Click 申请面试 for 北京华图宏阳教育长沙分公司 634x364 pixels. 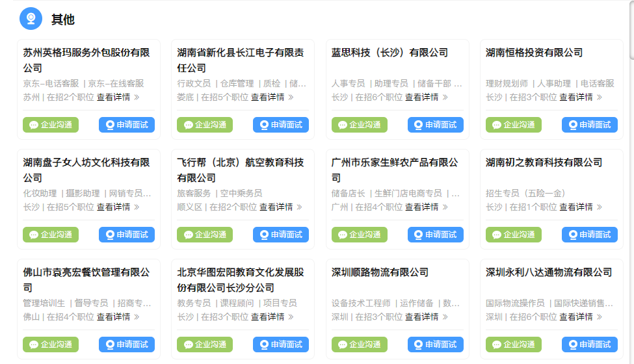pos(281,344)
